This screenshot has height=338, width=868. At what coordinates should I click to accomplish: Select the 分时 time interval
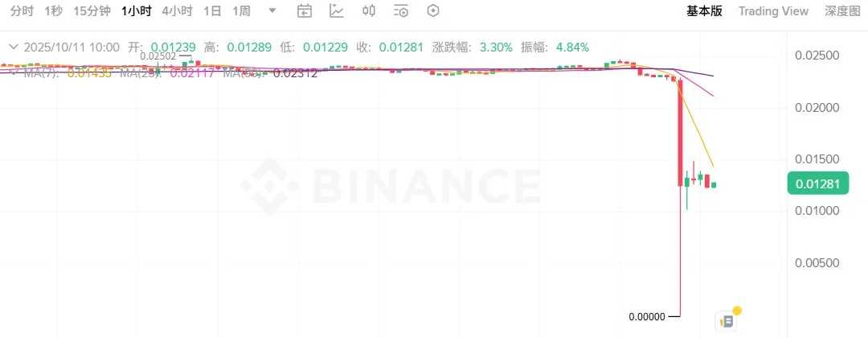tap(22, 10)
